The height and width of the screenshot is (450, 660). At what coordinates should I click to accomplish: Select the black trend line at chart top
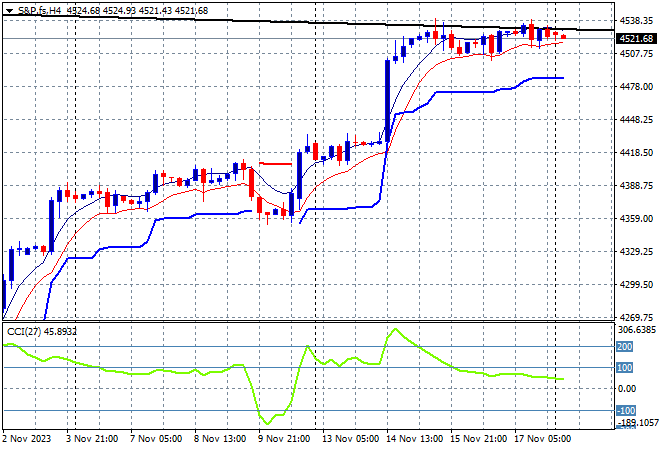point(300,22)
